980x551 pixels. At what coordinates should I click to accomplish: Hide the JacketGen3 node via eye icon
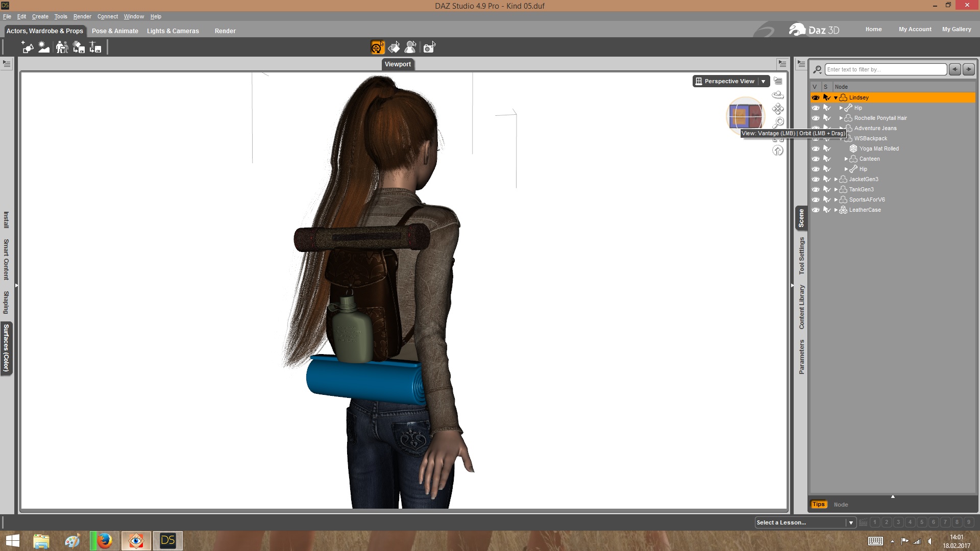(x=816, y=179)
